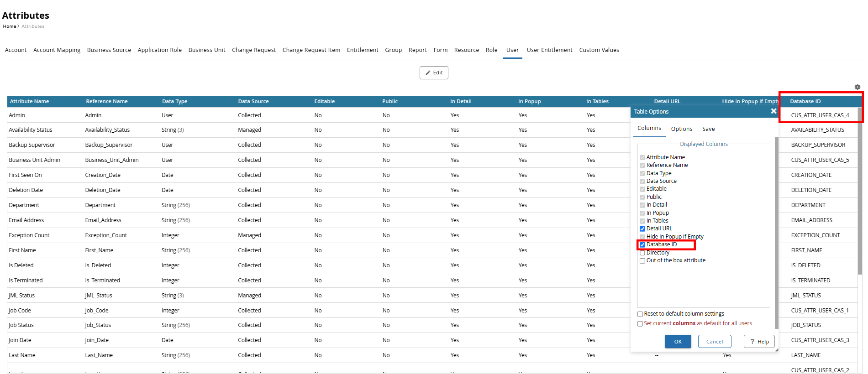Open the Save tab in Table Options
868x374 pixels.
click(708, 129)
